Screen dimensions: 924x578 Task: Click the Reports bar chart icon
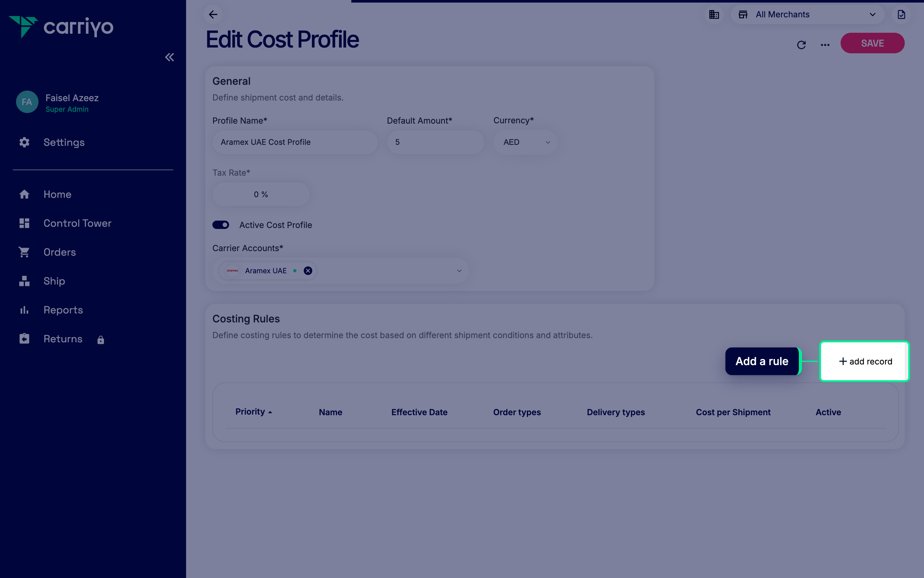(x=24, y=310)
